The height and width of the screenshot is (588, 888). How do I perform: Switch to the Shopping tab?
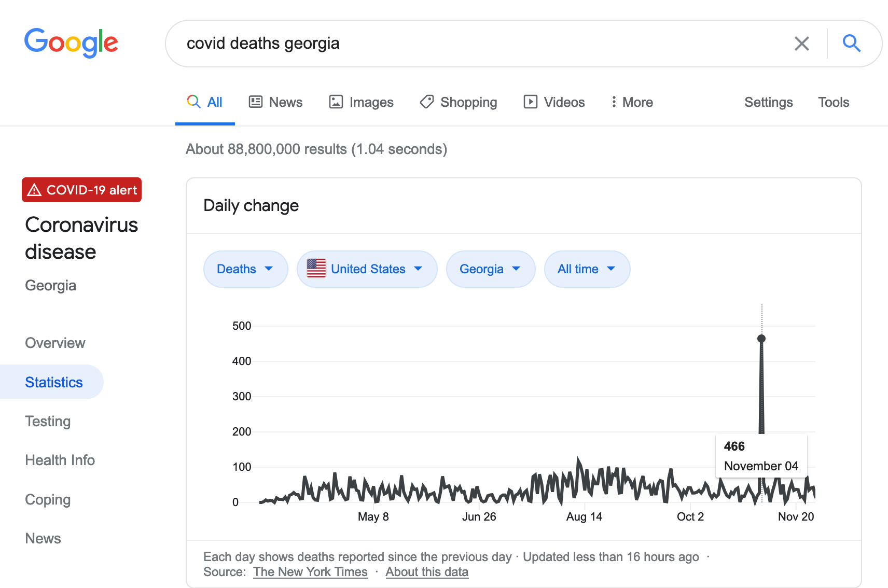pos(459,102)
